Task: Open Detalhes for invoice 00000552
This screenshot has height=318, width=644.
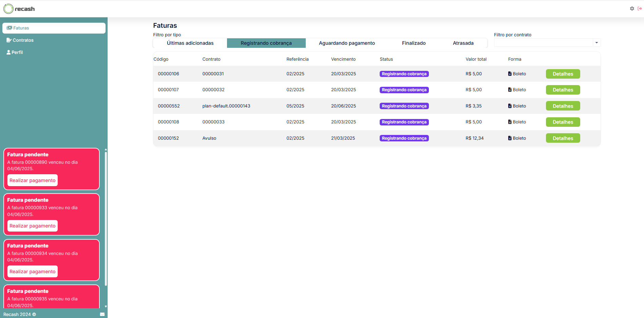Action: [563, 106]
